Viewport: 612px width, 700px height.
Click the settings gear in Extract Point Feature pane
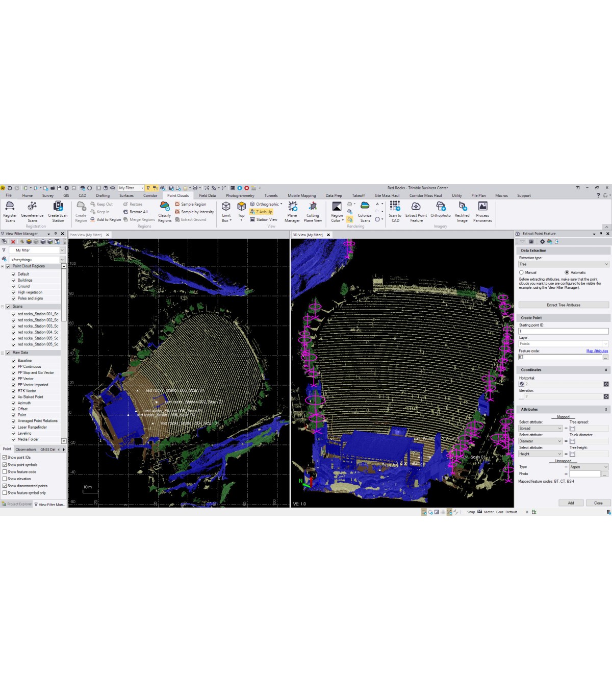(x=542, y=242)
